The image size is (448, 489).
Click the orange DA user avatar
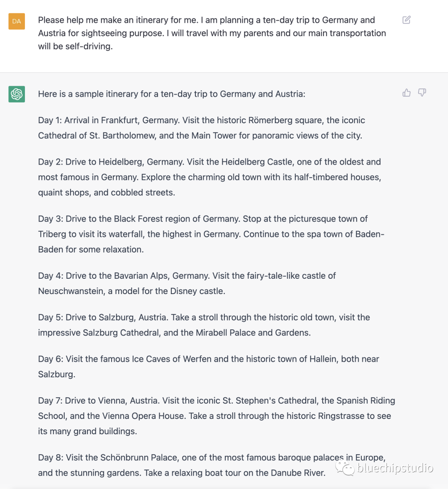coord(17,21)
